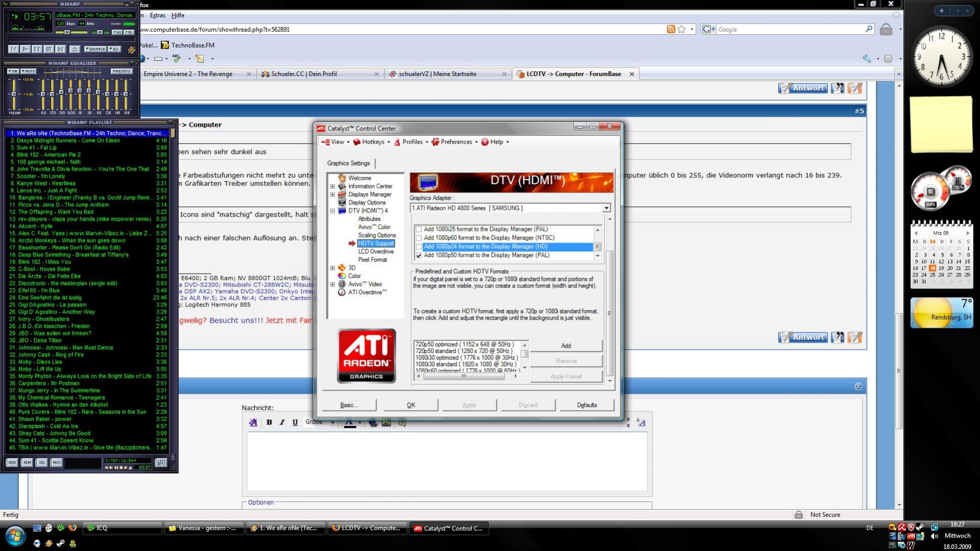The height and width of the screenshot is (551, 980).
Task: Click Winamp eject/open file button
Action: [x=75, y=49]
